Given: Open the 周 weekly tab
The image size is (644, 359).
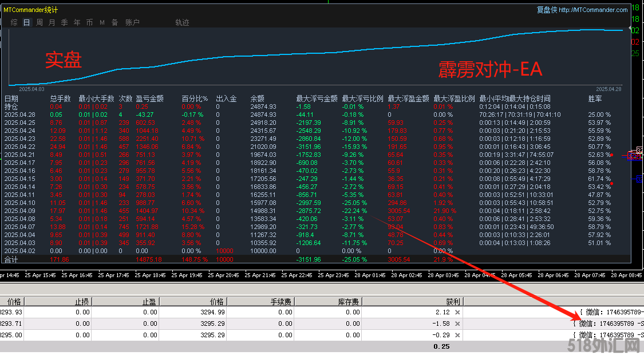Looking at the screenshot, I should (x=39, y=22).
